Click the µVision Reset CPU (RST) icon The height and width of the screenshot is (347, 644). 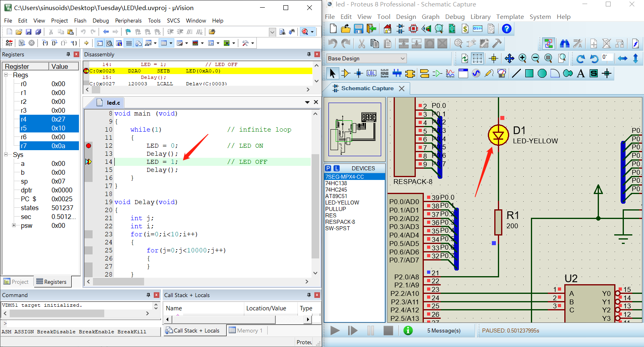9,43
